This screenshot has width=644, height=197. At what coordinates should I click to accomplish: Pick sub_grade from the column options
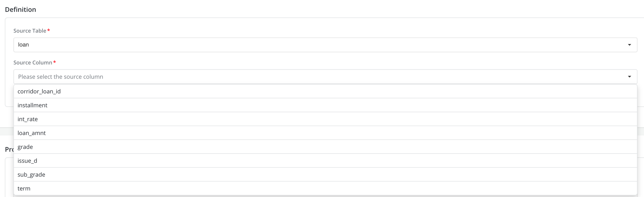pyautogui.click(x=31, y=174)
